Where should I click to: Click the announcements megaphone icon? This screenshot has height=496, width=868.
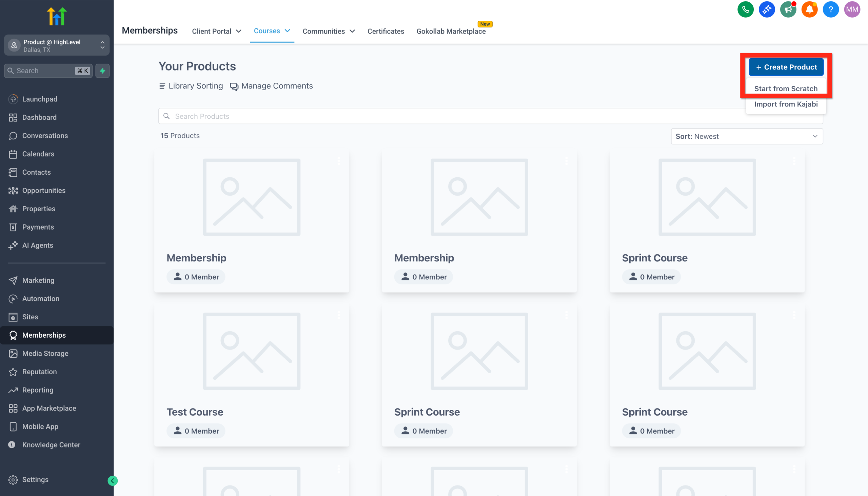788,9
